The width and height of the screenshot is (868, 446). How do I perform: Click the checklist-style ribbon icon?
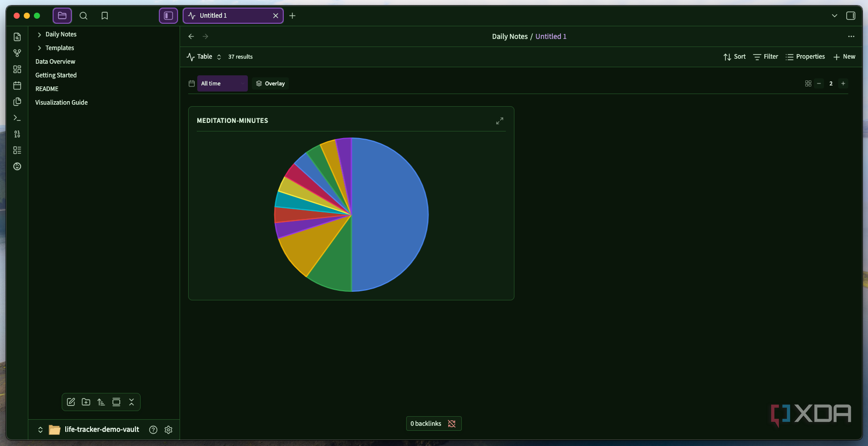tap(17, 150)
